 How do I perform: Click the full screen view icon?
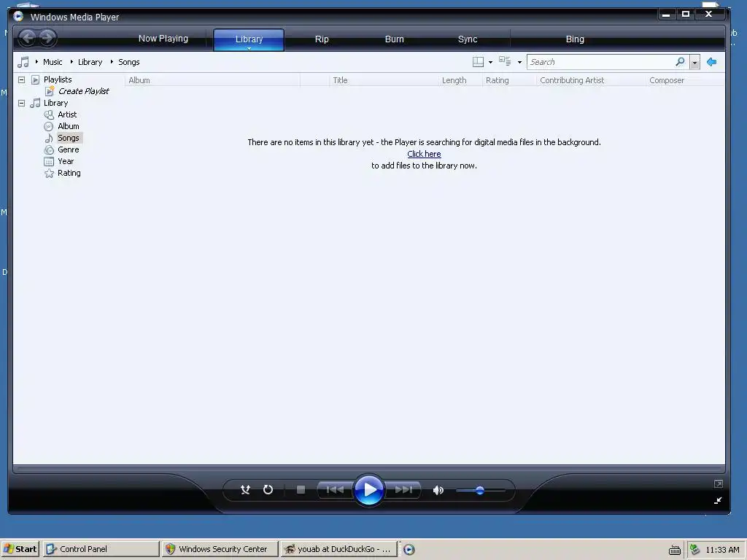point(719,484)
